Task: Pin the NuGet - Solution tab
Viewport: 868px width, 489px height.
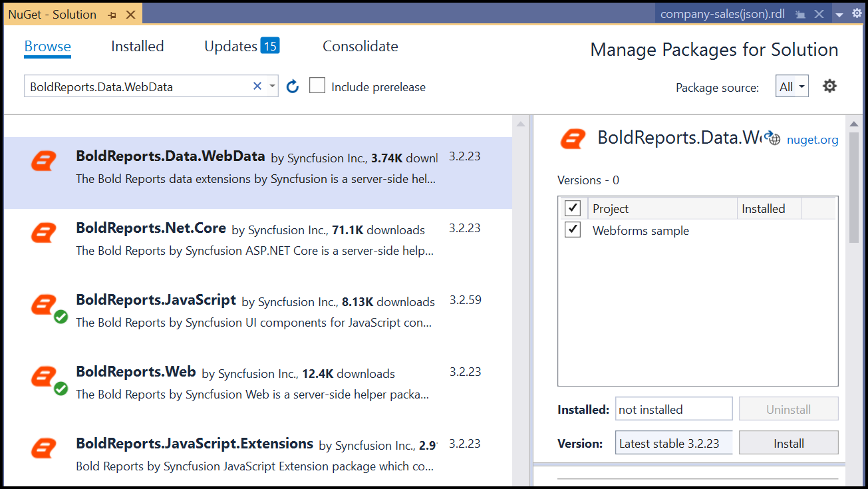Action: [x=112, y=15]
